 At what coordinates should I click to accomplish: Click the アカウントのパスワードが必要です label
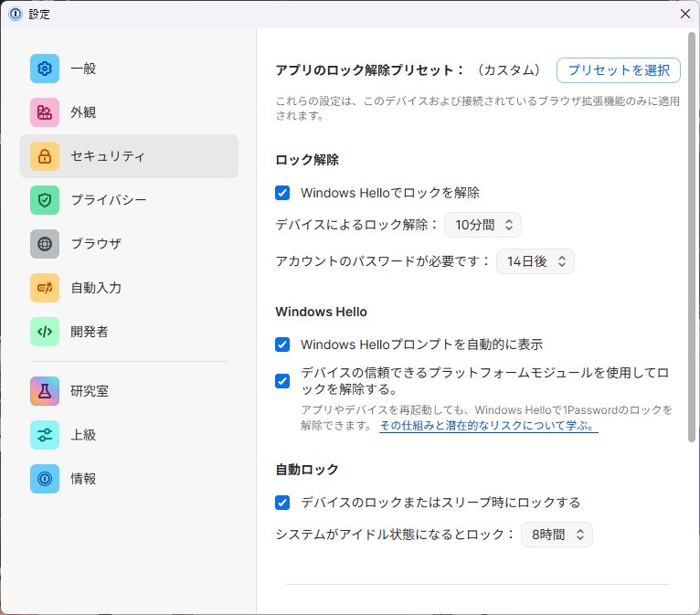click(x=383, y=261)
